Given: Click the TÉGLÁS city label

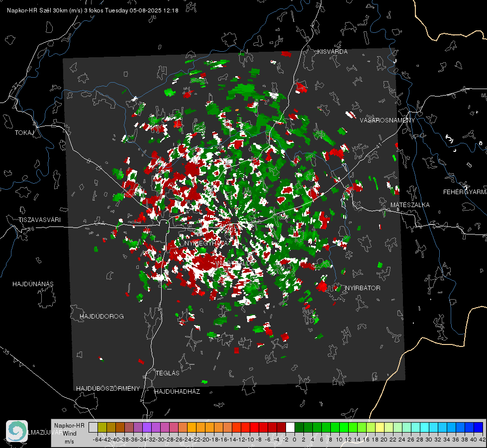Looking at the screenshot, I should 168,373.
